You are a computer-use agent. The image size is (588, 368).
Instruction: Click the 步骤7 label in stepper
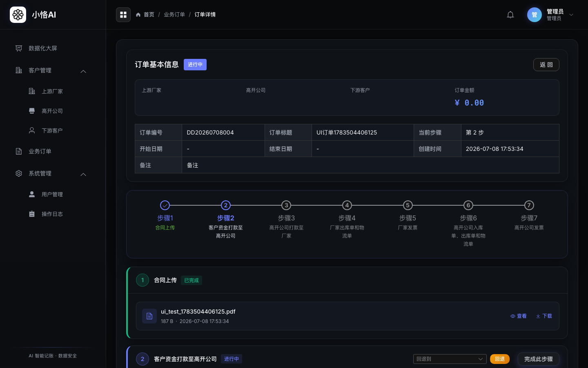(x=529, y=218)
